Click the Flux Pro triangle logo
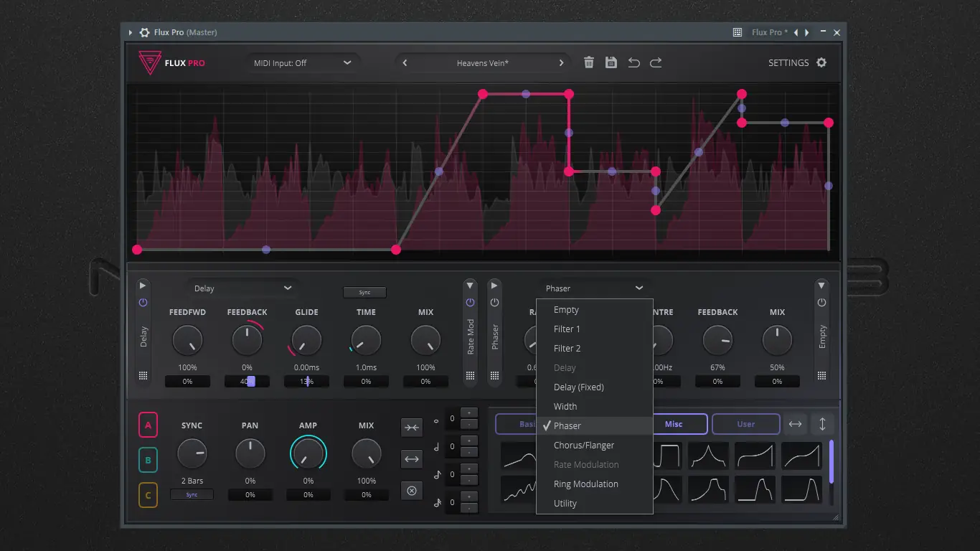 150,62
